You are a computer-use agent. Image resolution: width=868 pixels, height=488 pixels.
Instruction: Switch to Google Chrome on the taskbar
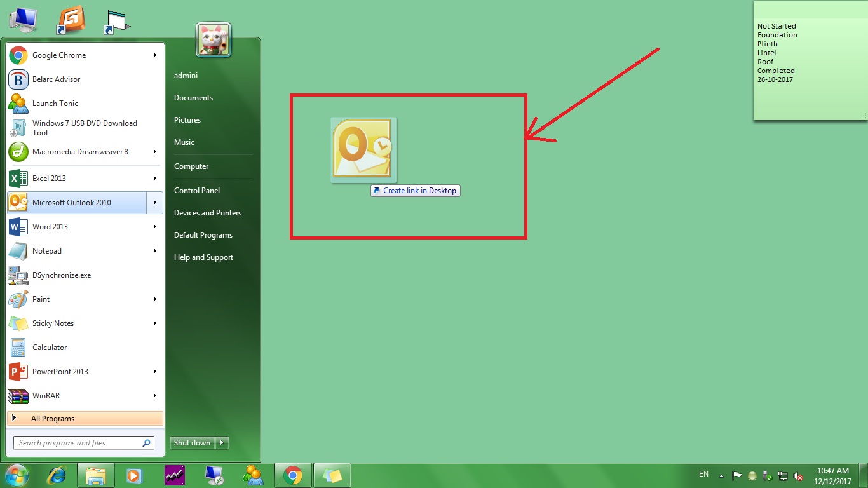tap(292, 475)
